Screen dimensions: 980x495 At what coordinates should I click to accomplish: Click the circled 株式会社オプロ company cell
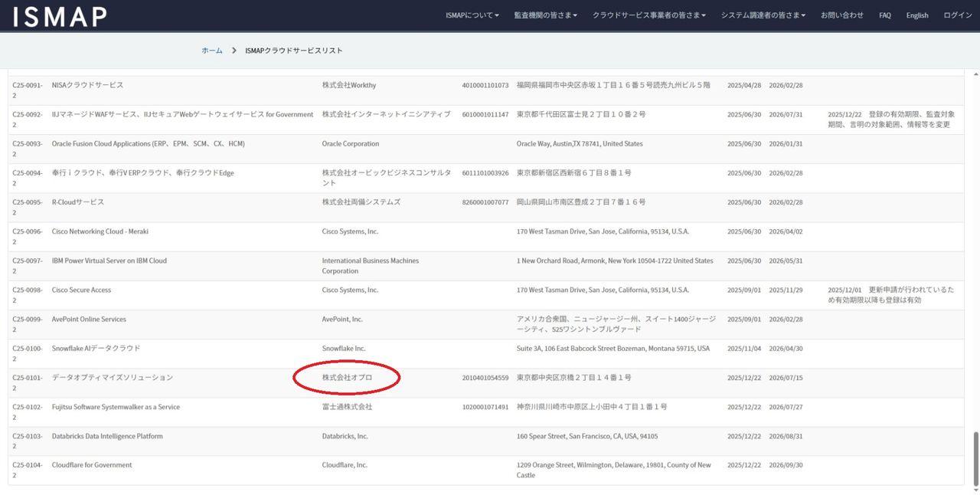(x=347, y=378)
